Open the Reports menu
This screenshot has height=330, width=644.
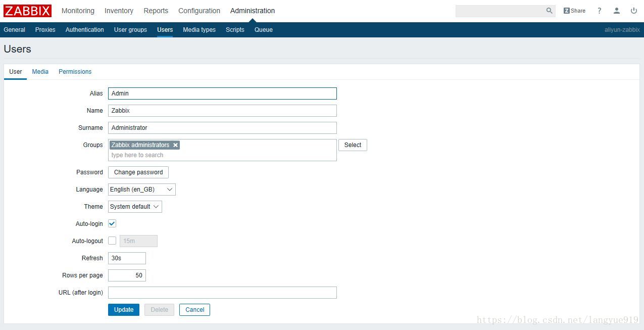(156, 11)
